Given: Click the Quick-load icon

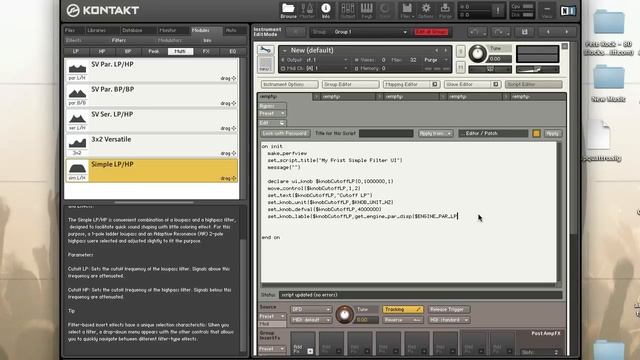Looking at the screenshot, I should (385, 11).
